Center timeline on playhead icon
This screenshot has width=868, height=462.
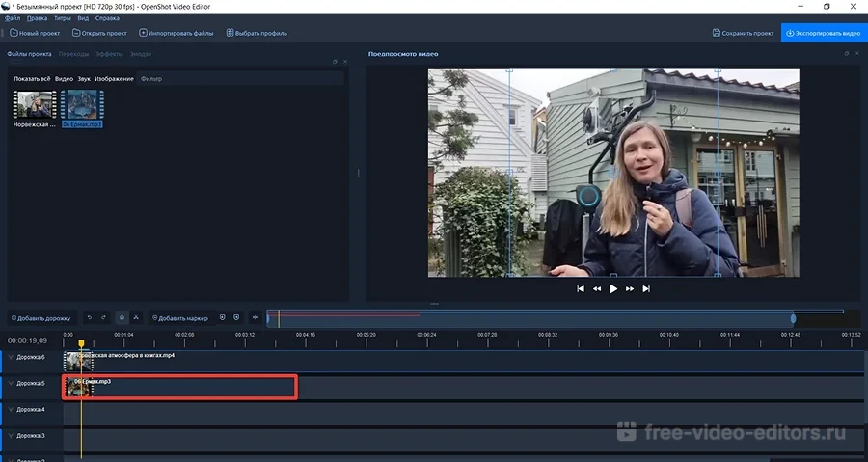click(x=255, y=317)
